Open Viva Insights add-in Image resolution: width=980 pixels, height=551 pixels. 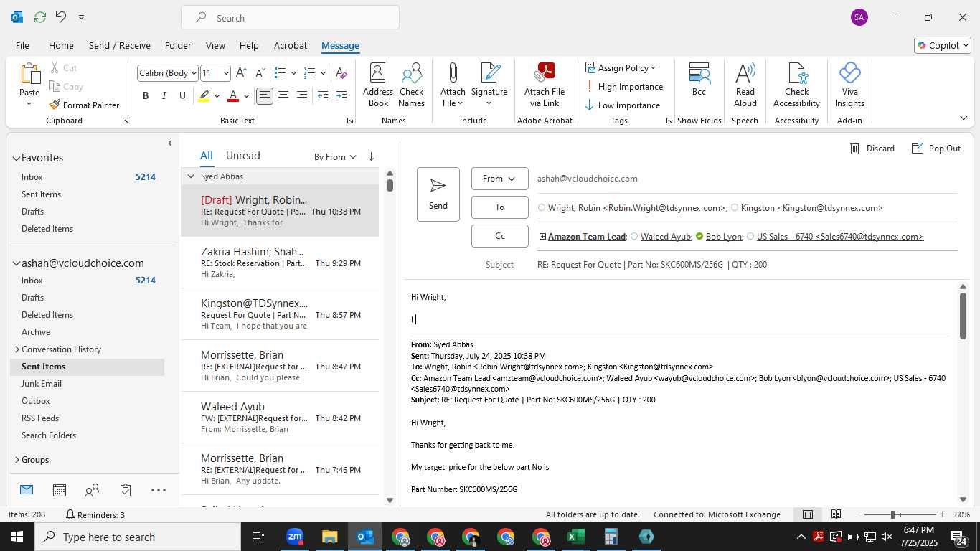pyautogui.click(x=849, y=85)
